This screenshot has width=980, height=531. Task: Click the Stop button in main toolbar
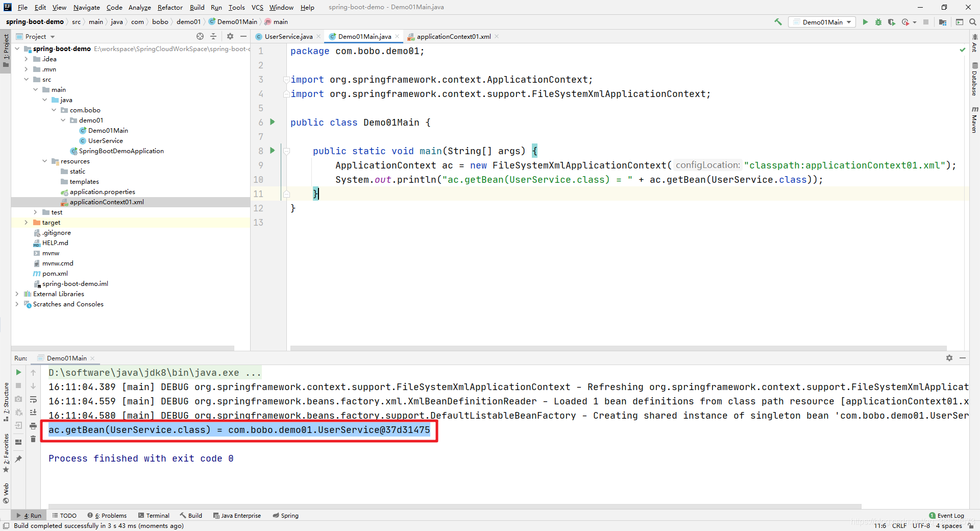(926, 22)
